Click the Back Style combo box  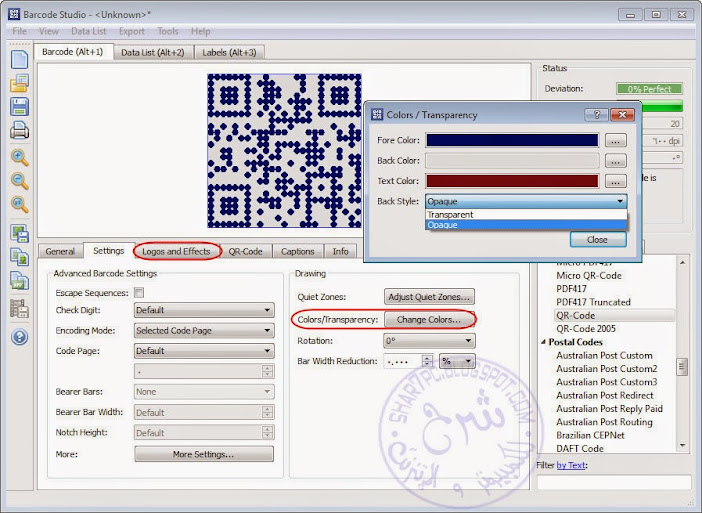526,201
